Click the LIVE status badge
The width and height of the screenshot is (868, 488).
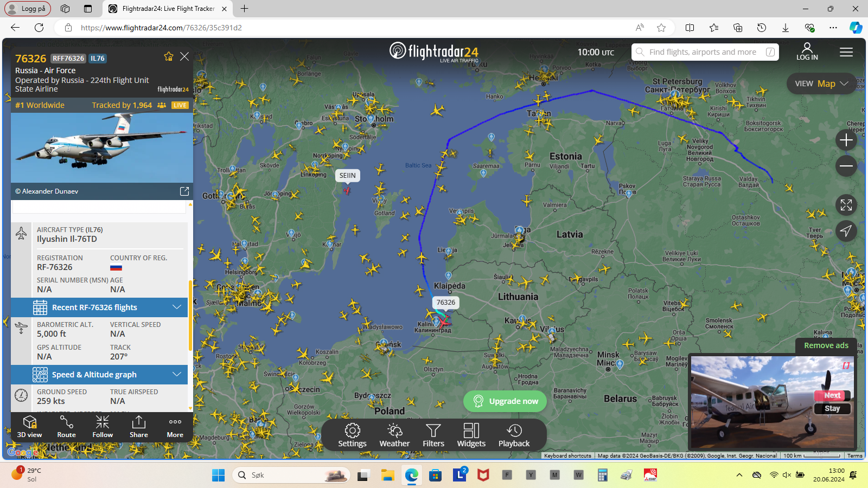180,105
